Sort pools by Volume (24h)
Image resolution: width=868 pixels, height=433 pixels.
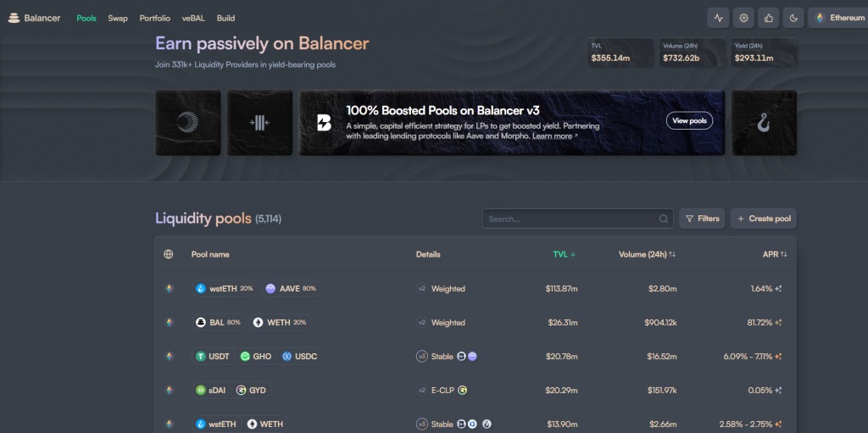click(647, 254)
